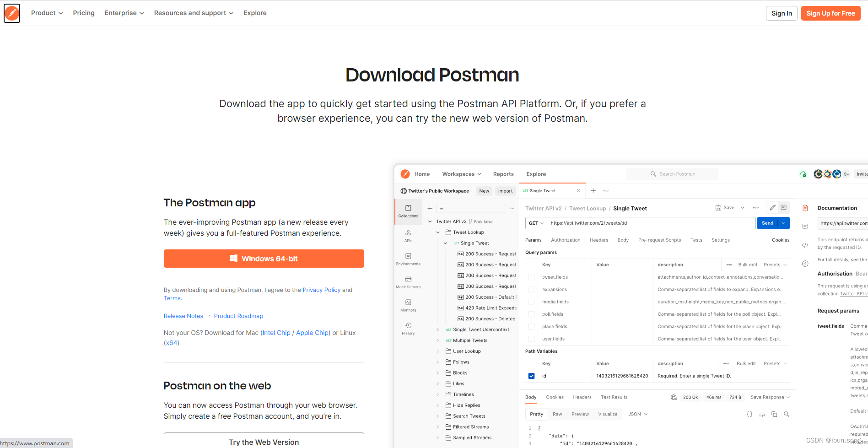868x448 pixels.
Task: Click the globe icon next to Twitter's Public Workspace
Action: pos(403,191)
